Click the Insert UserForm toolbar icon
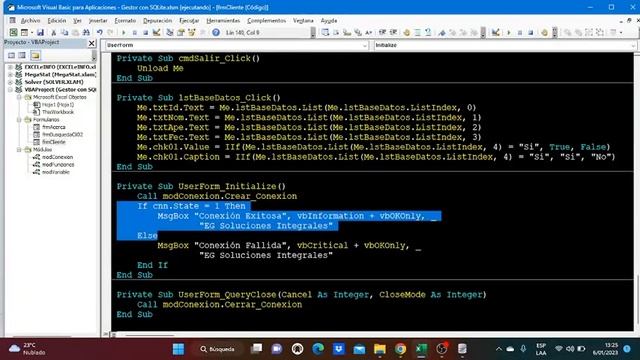 pos(24,32)
